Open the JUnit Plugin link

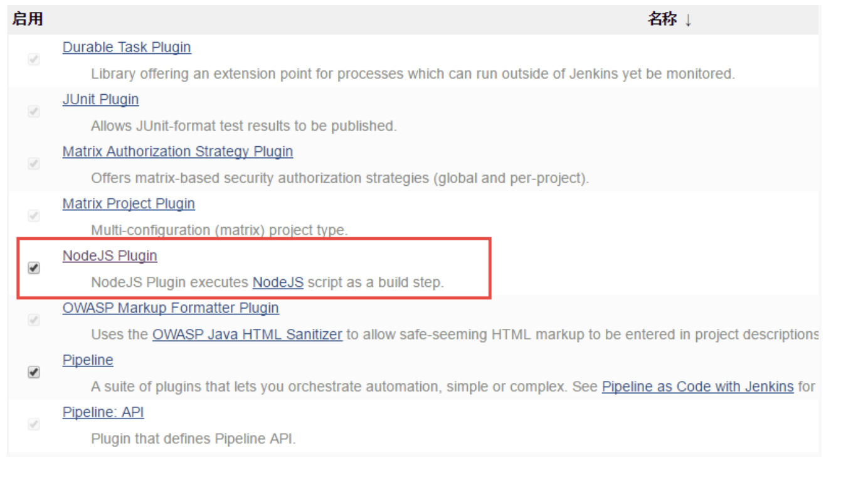point(100,99)
